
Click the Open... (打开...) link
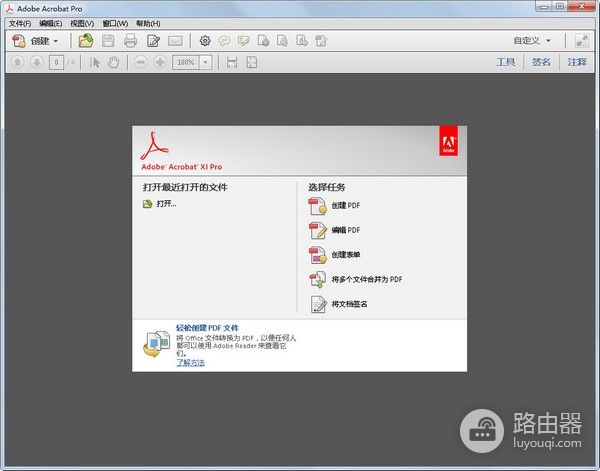tap(166, 204)
